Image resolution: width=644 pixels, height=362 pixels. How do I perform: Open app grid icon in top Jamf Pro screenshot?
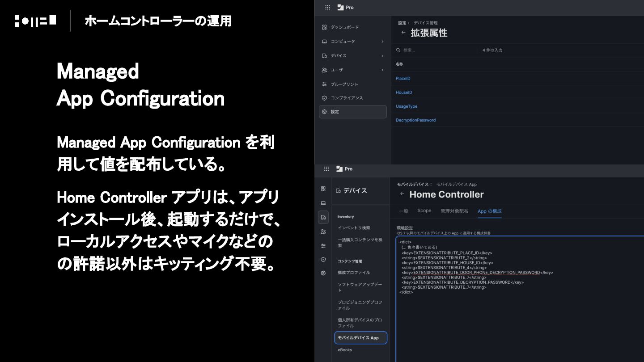(x=327, y=8)
